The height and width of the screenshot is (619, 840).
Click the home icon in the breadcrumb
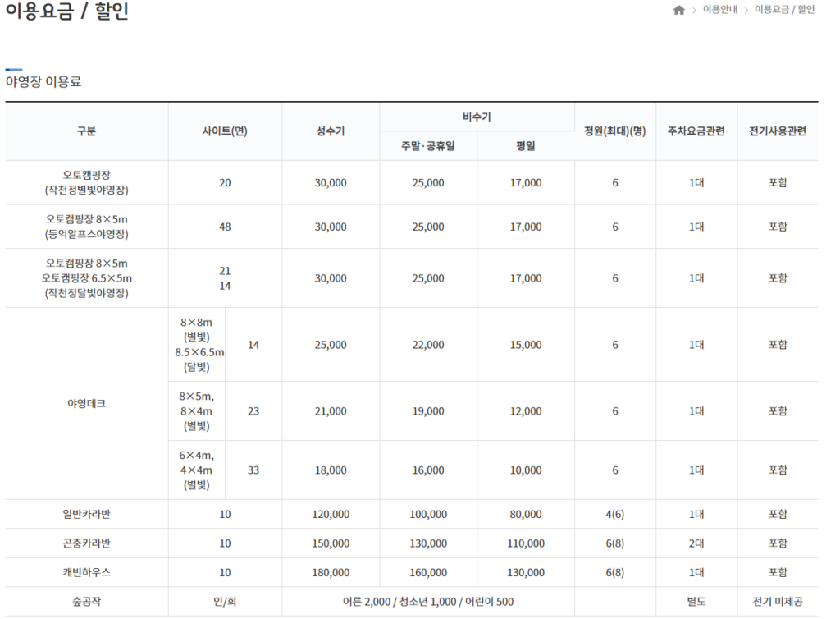click(x=678, y=10)
